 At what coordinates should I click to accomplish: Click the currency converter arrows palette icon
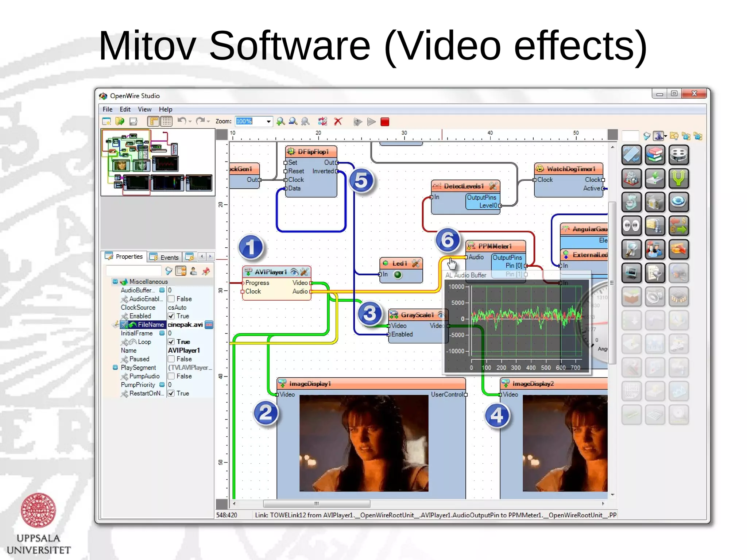pos(678,226)
